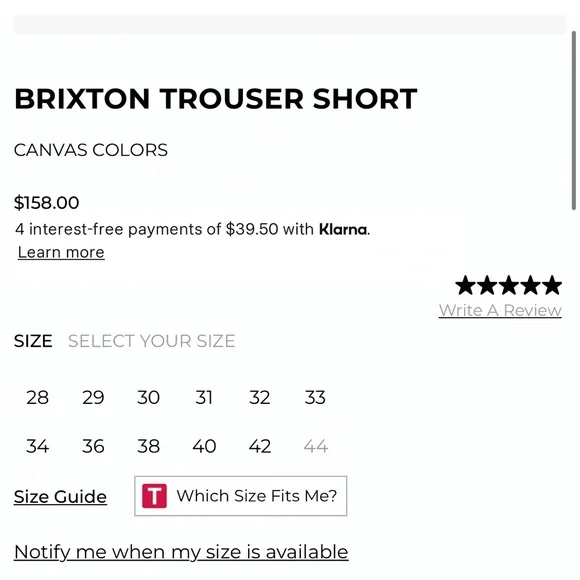This screenshot has width=580, height=580.
Task: Choose waist size 32
Action: point(260,398)
